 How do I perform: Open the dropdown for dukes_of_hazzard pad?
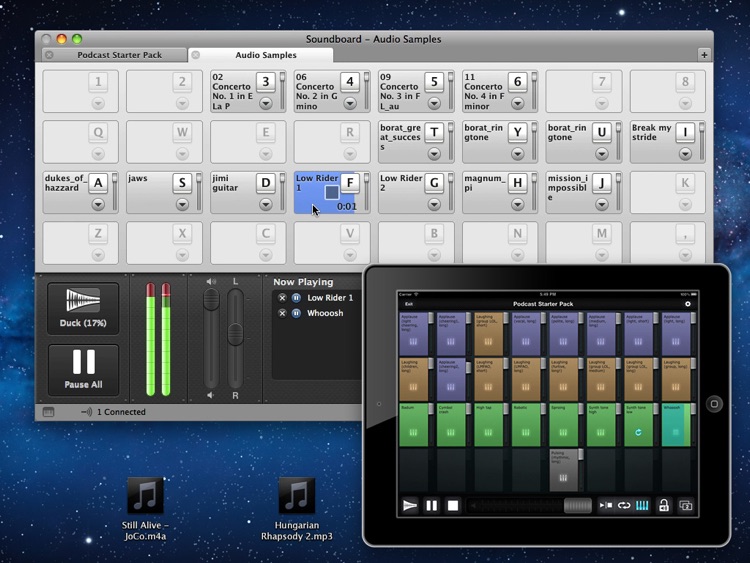click(98, 204)
